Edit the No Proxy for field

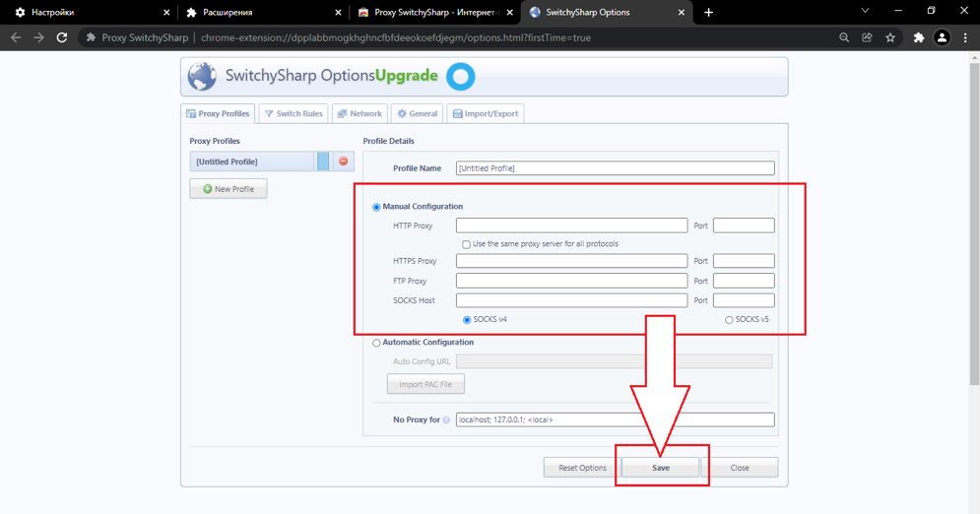click(x=615, y=419)
